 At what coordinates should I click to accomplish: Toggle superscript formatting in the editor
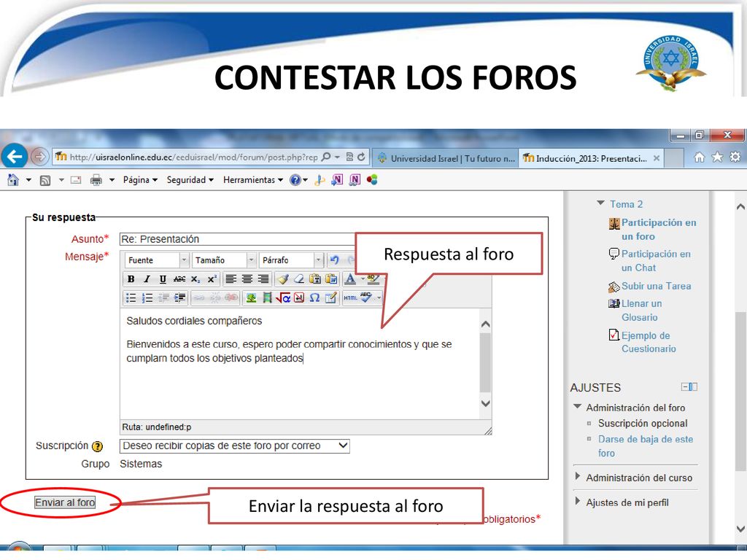[x=212, y=279]
